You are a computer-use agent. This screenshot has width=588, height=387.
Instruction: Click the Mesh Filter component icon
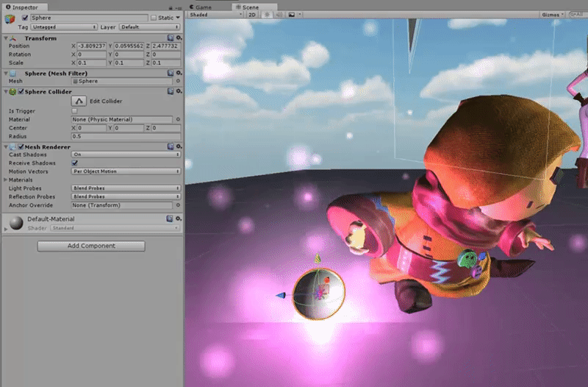12,73
